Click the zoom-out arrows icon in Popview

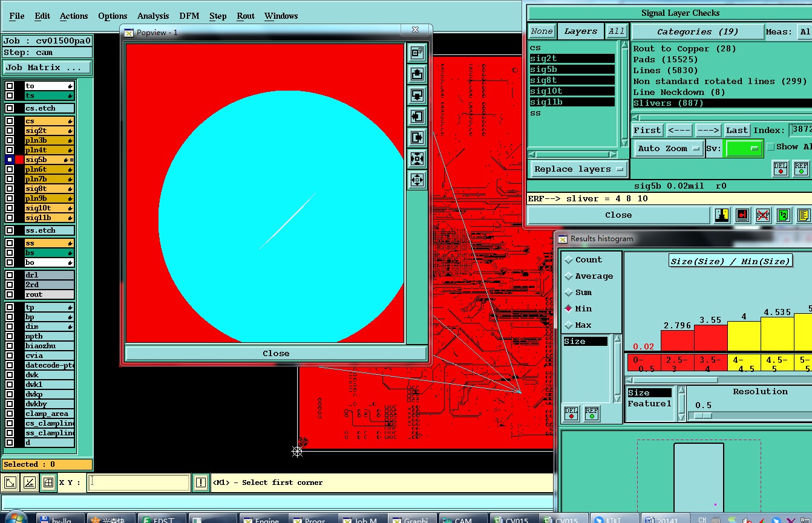pos(417,180)
